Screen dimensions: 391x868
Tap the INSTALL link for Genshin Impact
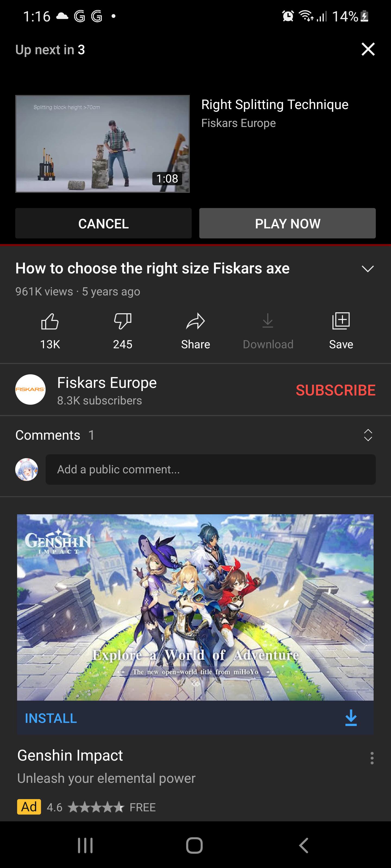click(x=51, y=718)
